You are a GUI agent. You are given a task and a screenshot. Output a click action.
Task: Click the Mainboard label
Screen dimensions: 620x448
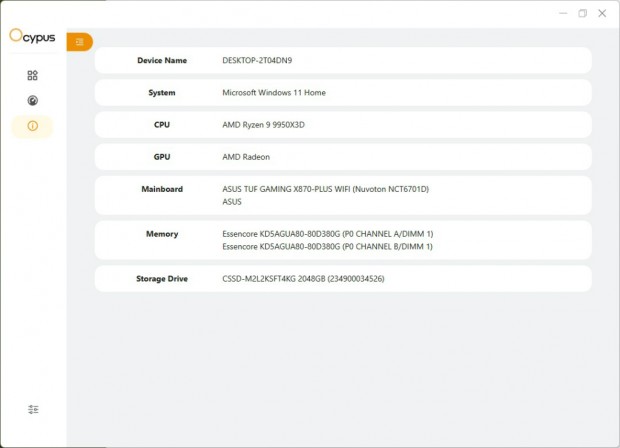click(162, 189)
